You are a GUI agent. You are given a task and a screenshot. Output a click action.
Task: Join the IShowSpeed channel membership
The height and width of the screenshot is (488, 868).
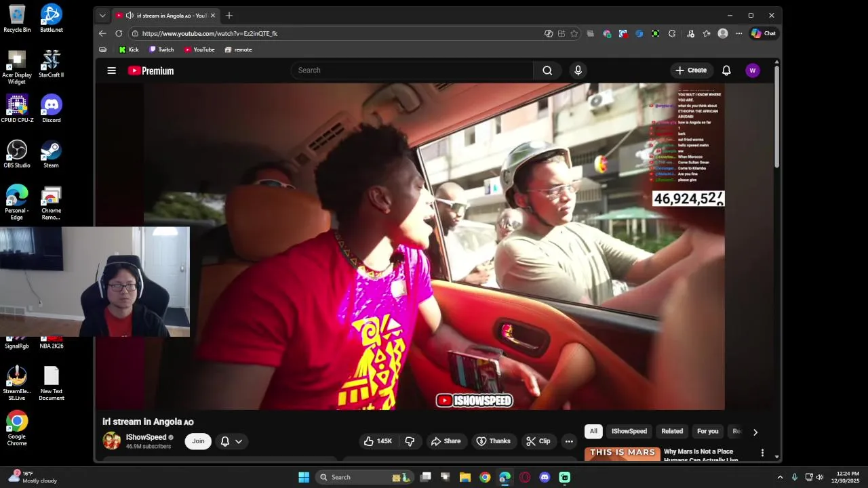[x=198, y=441]
